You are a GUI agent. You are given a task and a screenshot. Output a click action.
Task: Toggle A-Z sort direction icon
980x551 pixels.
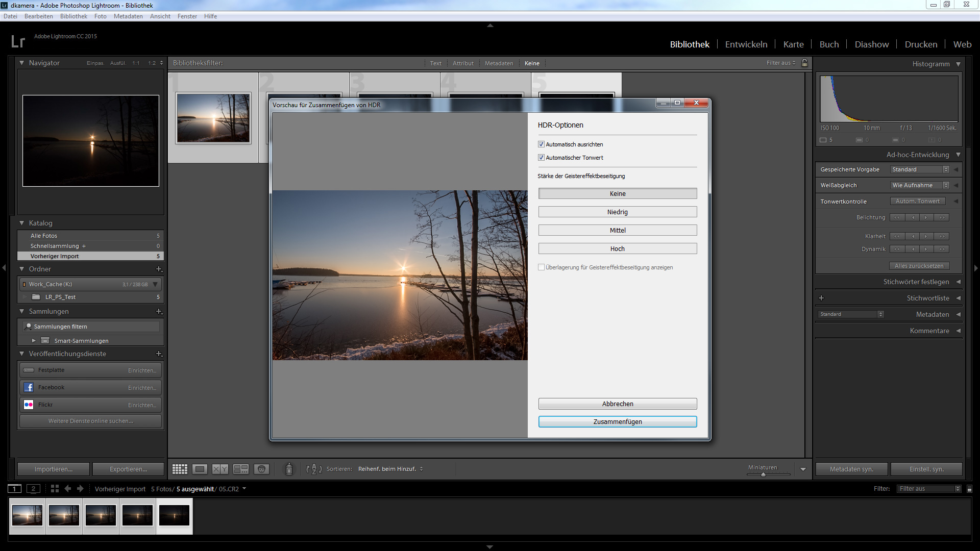click(314, 469)
